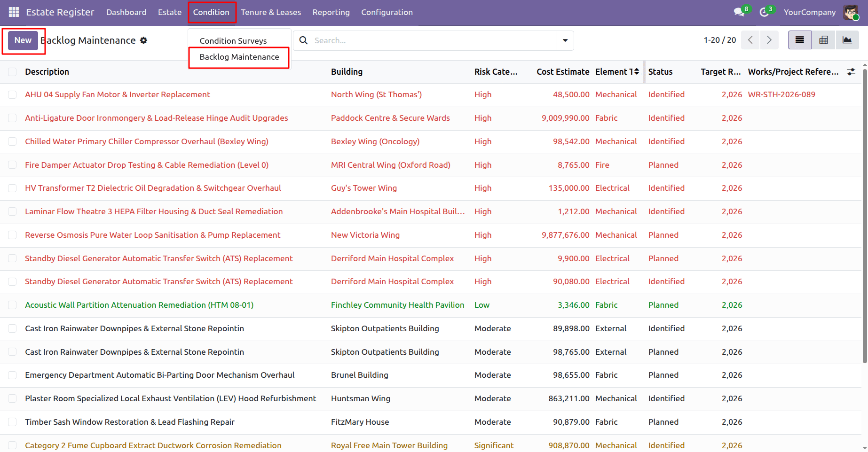
Task: Click cost estimate 863,211.00
Action: point(569,398)
